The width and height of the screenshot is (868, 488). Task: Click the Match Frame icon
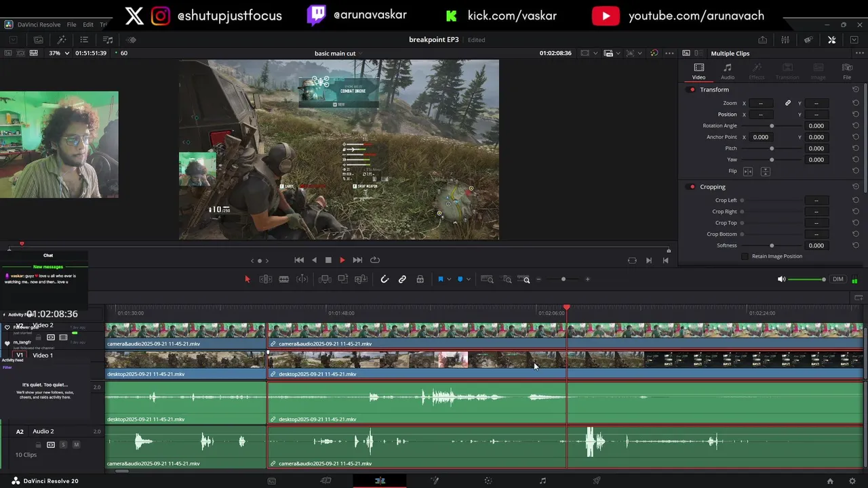click(x=632, y=260)
